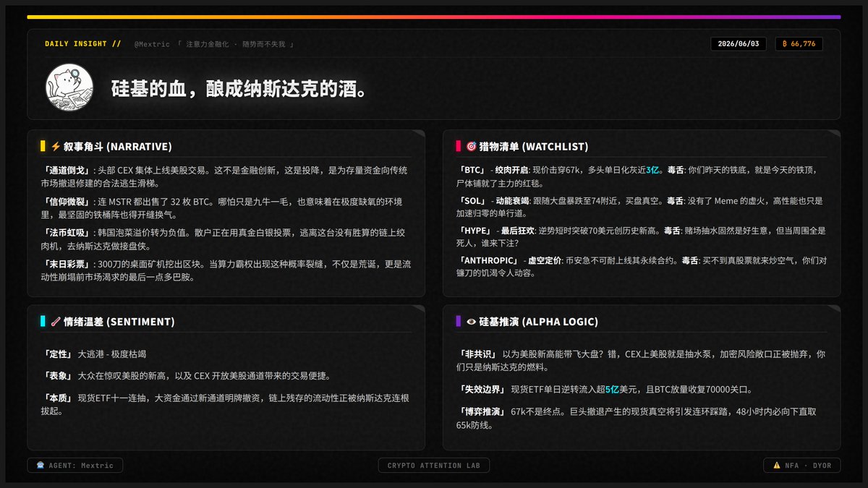
Task: Click the date badge 2026/06/03
Action: [740, 44]
